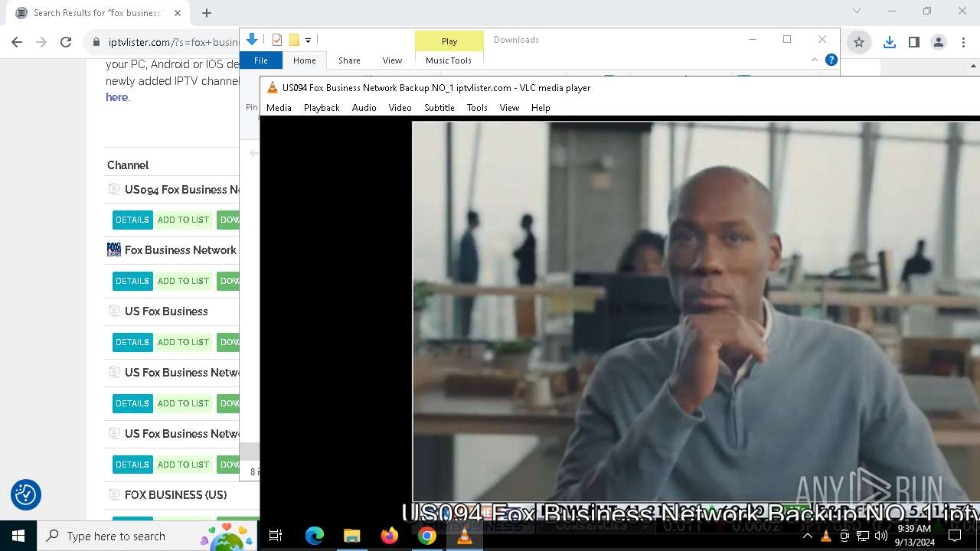Open Chrome three-dot menu

tap(962, 43)
